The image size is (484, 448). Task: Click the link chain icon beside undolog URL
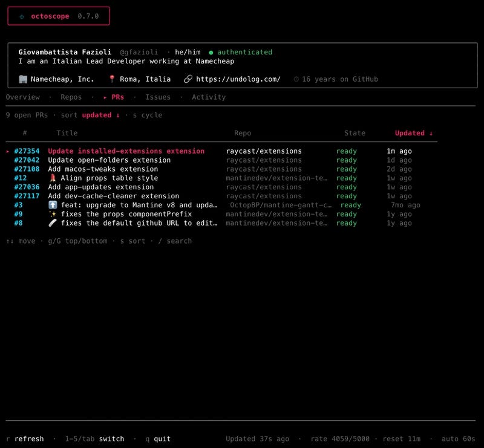pos(188,79)
